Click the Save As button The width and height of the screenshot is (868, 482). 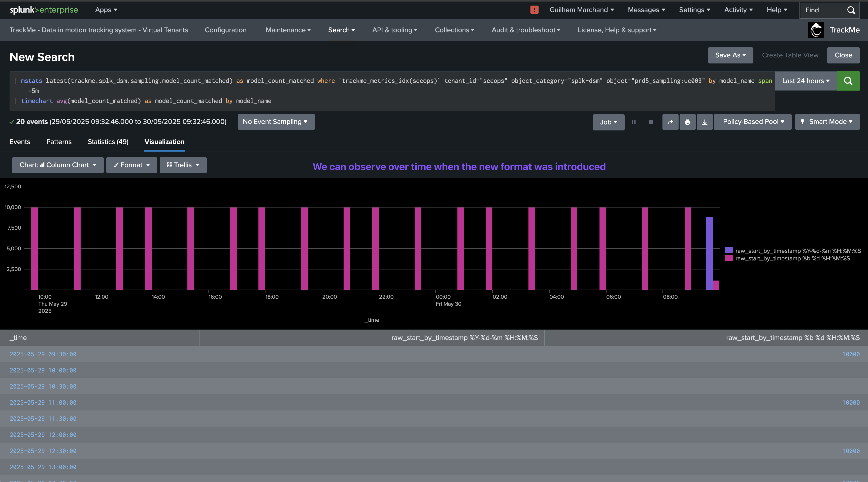point(730,55)
